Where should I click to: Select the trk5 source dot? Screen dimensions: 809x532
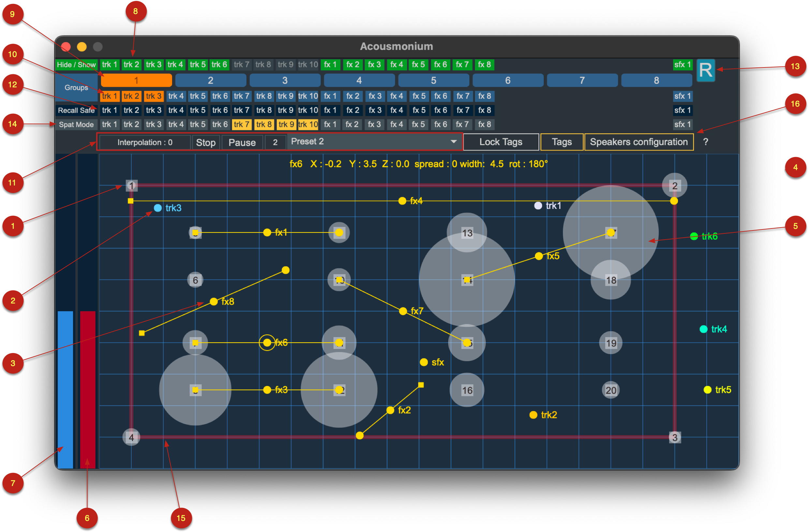point(707,390)
